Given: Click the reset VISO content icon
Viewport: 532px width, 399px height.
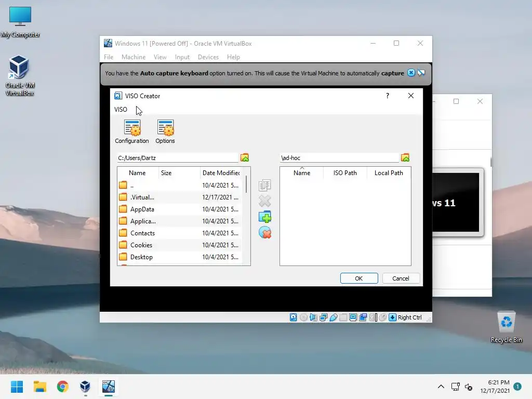Looking at the screenshot, I should (264, 233).
